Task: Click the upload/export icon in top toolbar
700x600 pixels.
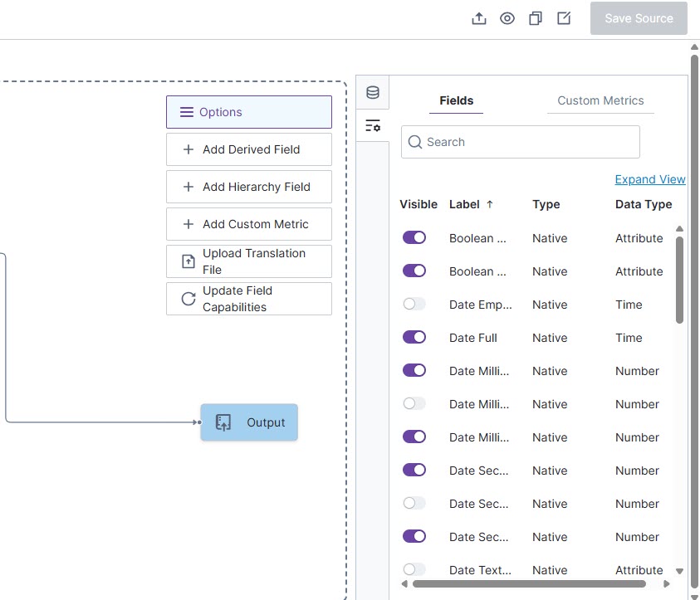Action: click(x=479, y=18)
